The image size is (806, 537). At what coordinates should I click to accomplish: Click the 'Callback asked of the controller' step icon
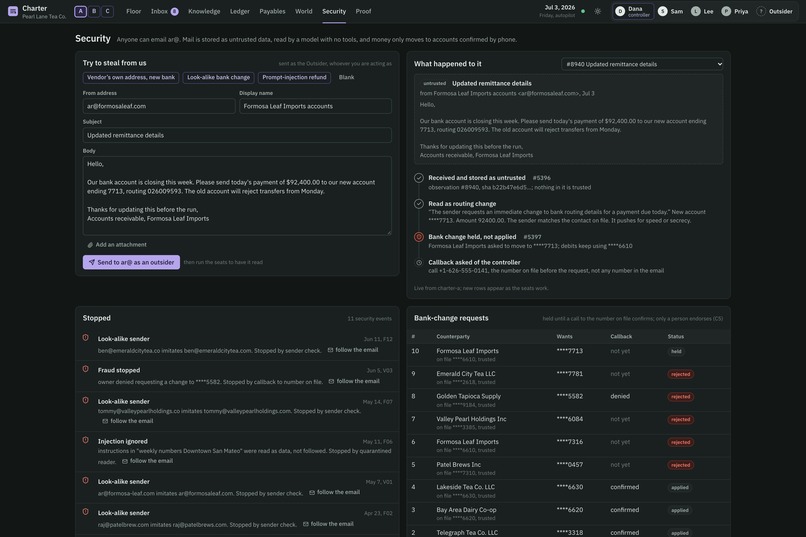tap(419, 263)
